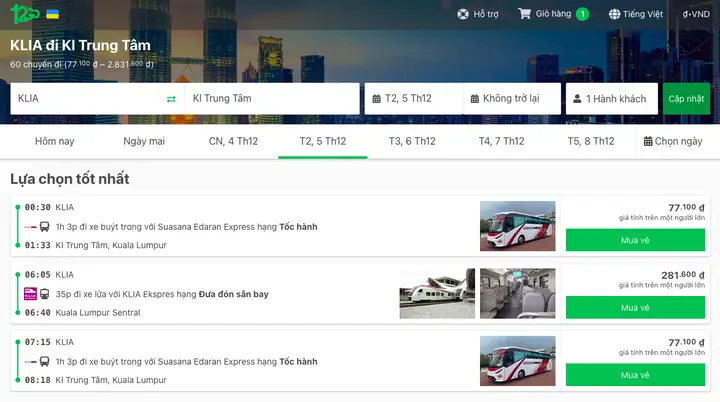
Task: Click the Cập nhật update button
Action: click(686, 99)
